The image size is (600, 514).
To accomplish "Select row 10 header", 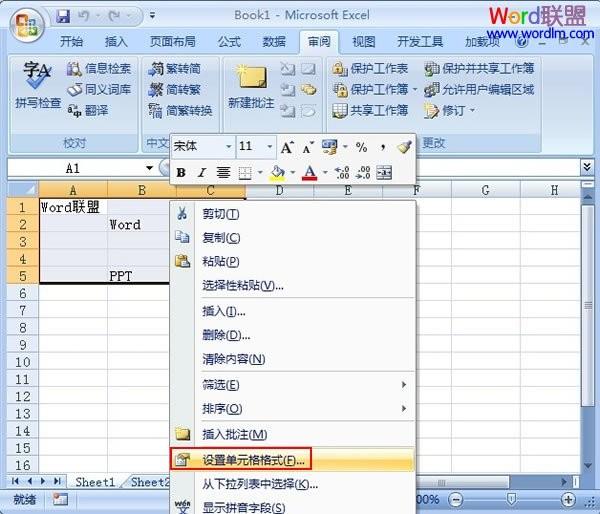I will click(x=23, y=362).
